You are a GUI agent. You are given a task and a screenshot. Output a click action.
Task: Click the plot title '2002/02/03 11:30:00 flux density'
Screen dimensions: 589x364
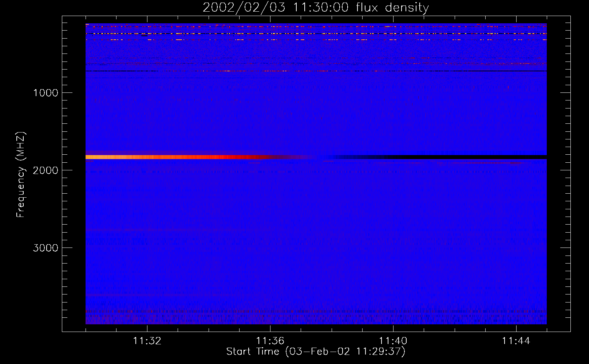tap(316, 8)
